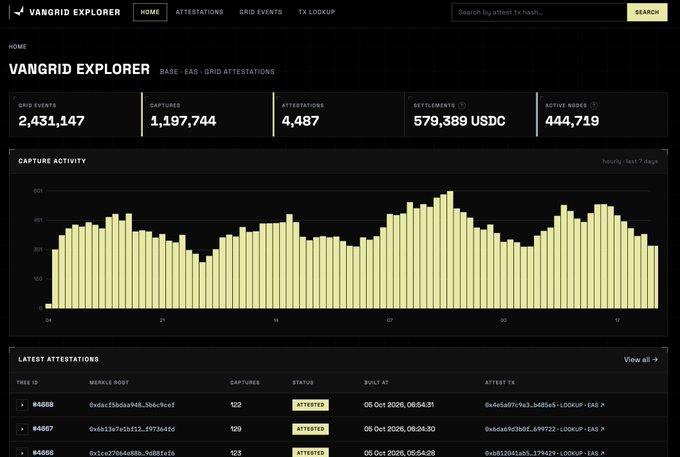Open the Grid Events nav tab
Viewport: 680px width, 457px height.
tap(261, 12)
